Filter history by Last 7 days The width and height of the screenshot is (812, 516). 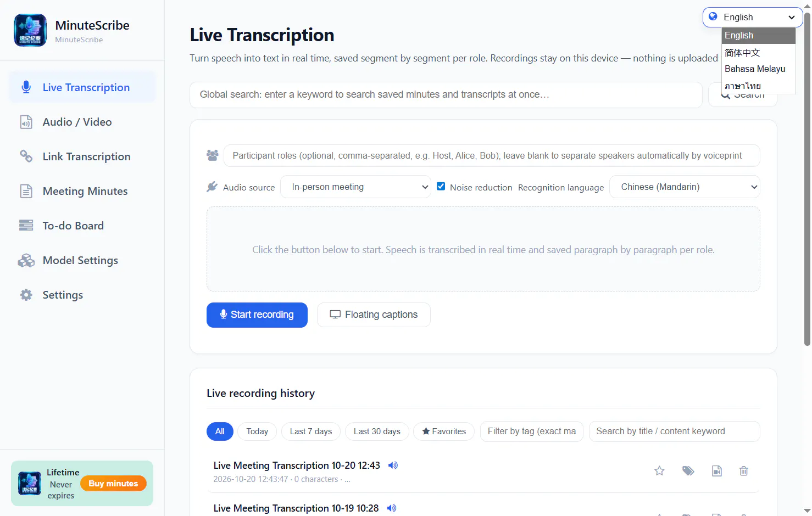[x=311, y=431]
